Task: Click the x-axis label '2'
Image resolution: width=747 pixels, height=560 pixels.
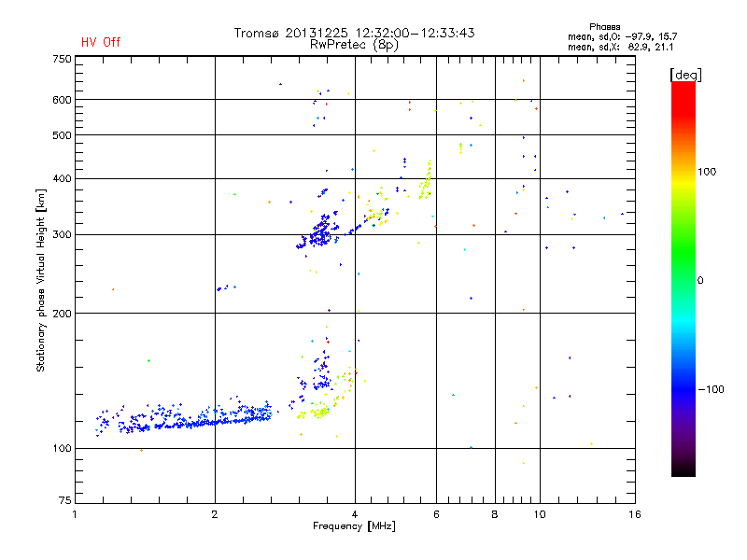Action: click(x=215, y=514)
